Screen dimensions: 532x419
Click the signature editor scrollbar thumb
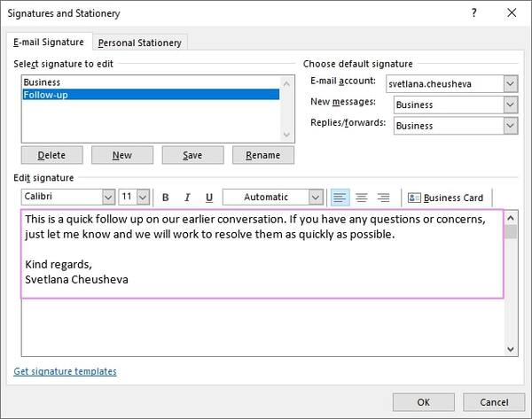pos(511,232)
